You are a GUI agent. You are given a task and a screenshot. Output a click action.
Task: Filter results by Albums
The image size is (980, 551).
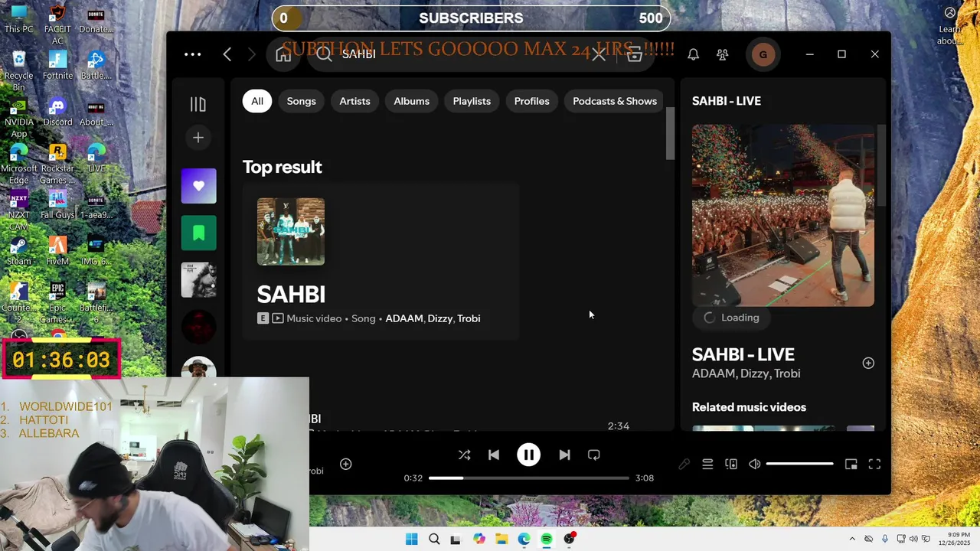[x=411, y=101]
